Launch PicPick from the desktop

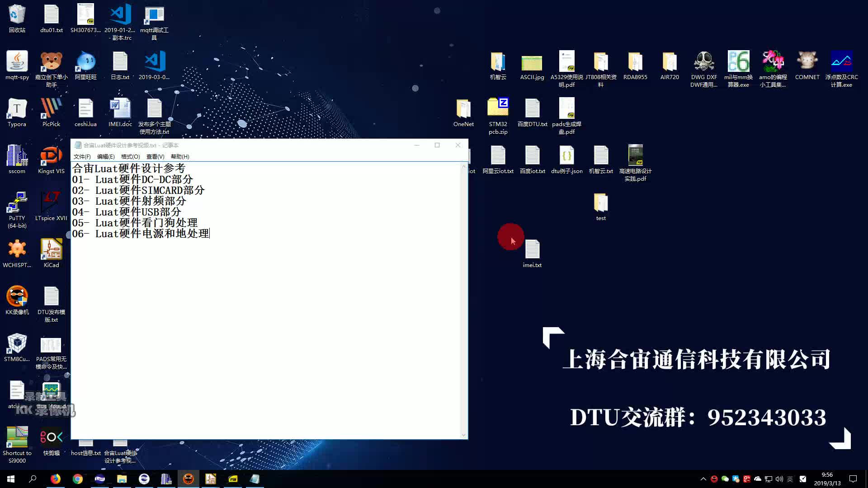[51, 113]
